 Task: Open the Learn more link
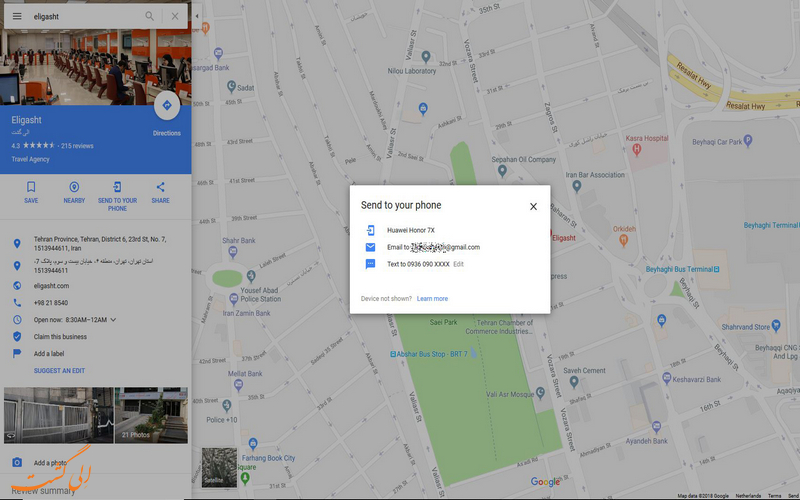pyautogui.click(x=432, y=298)
